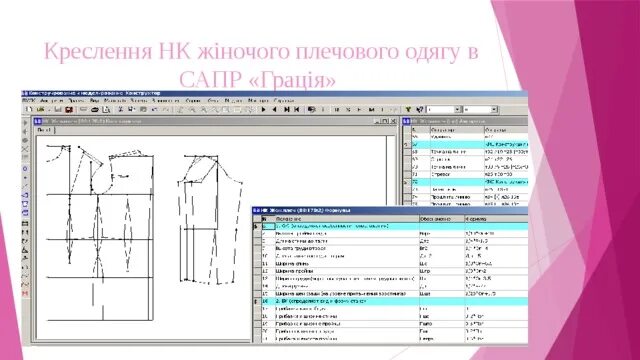Step backward with left-pointing arrow
The height and width of the screenshot is (360, 640).
tap(274, 109)
